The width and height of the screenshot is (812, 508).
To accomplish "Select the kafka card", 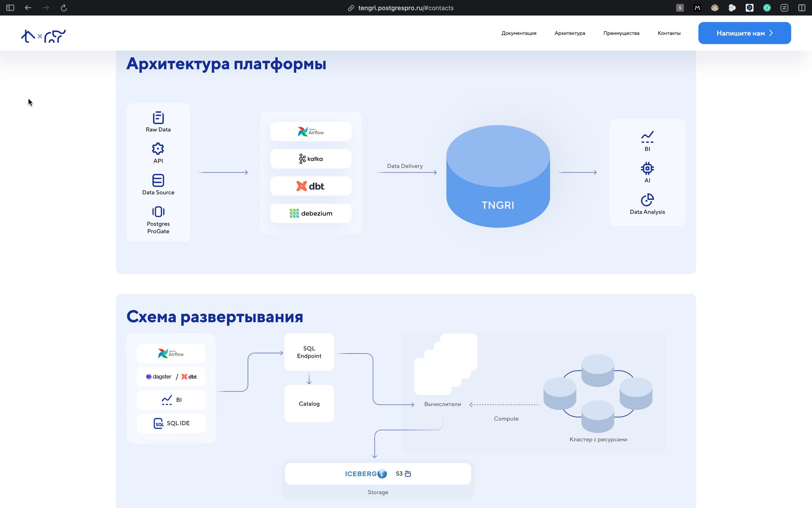I will pos(311,158).
